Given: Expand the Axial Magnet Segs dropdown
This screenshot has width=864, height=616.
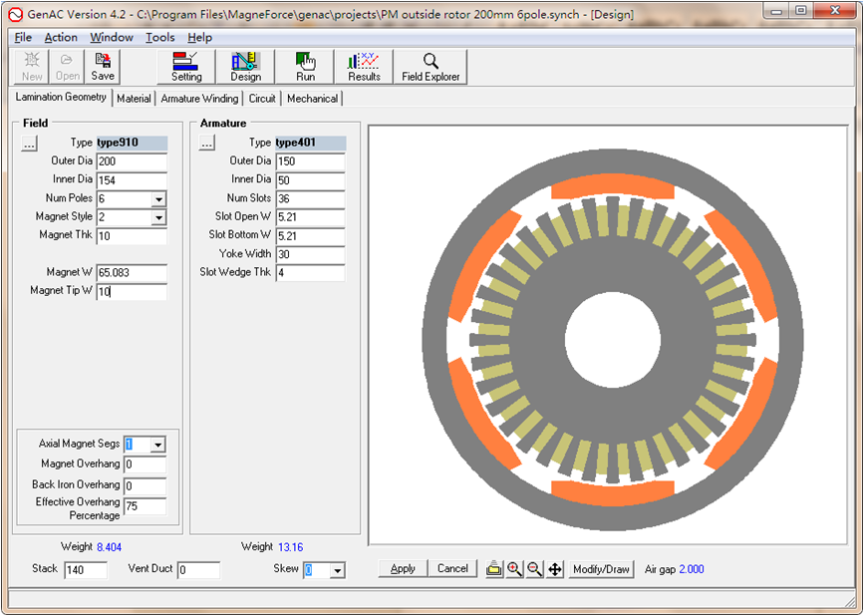Looking at the screenshot, I should point(157,445).
